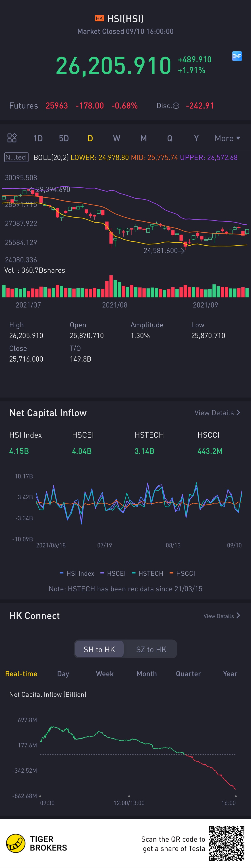Switch to SH to HK segment
The width and height of the screenshot is (251, 868).
pyautogui.click(x=99, y=649)
